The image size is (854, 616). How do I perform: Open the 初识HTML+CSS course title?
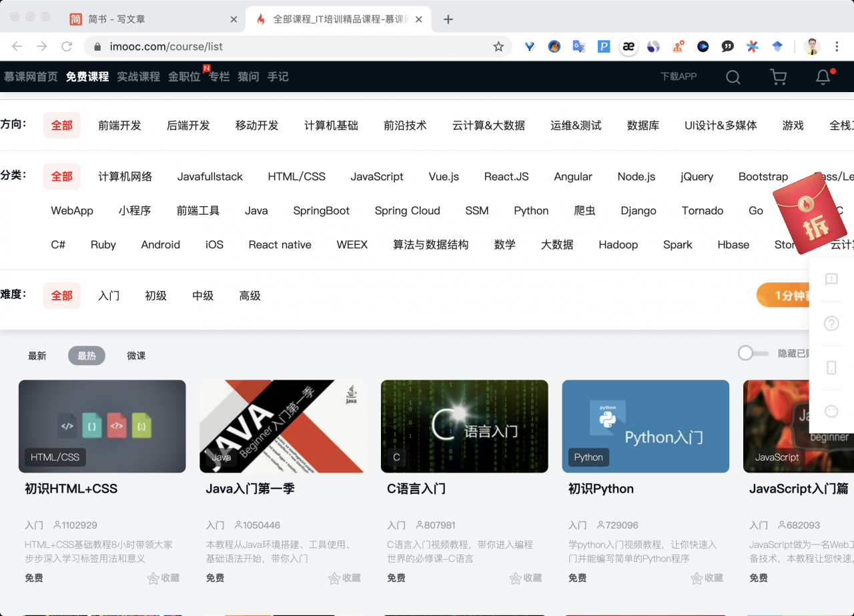point(71,489)
